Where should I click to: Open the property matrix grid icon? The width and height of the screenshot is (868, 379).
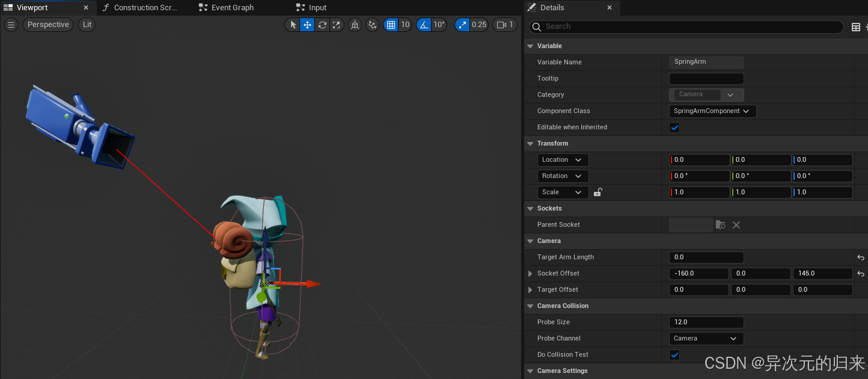[856, 26]
